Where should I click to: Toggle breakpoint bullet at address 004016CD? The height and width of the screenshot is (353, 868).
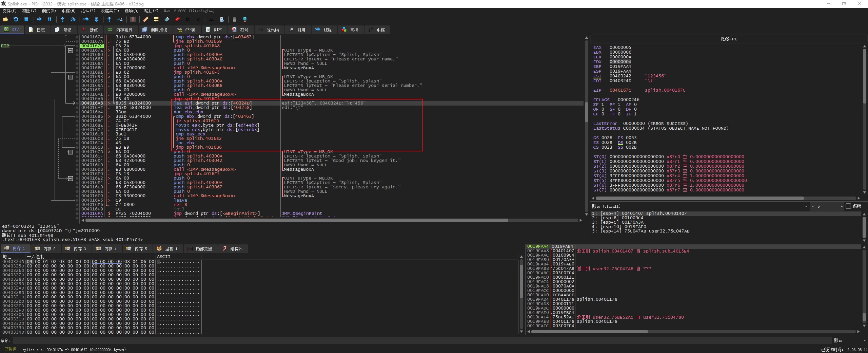77,152
